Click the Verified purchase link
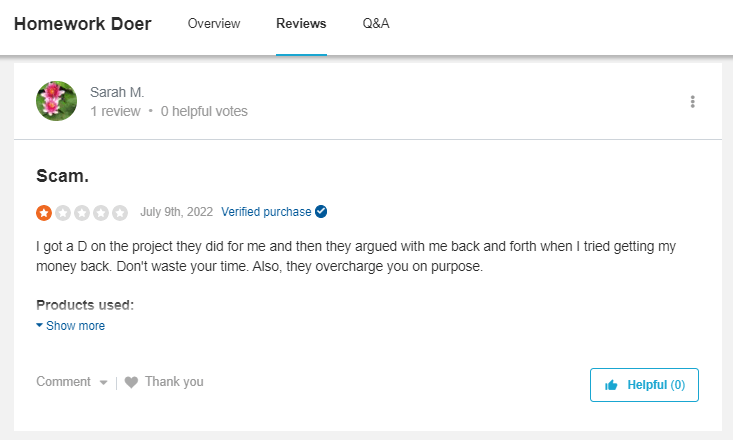733x440 pixels. (266, 212)
